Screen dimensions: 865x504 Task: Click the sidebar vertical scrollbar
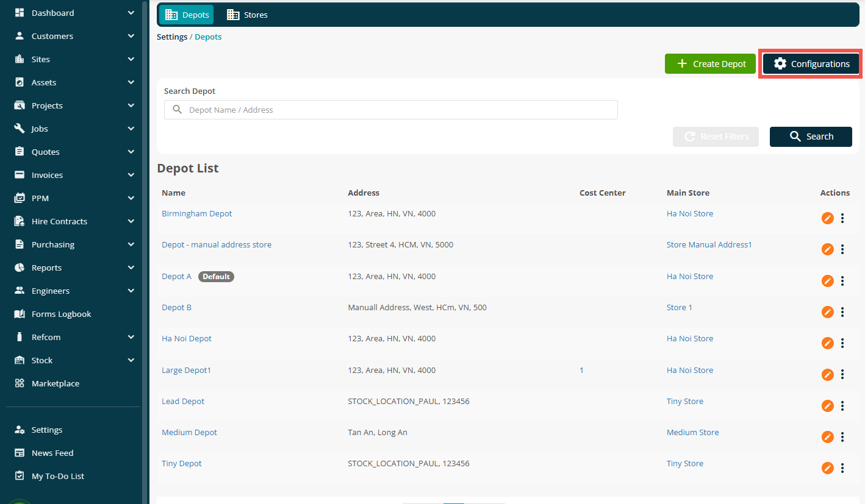145,252
